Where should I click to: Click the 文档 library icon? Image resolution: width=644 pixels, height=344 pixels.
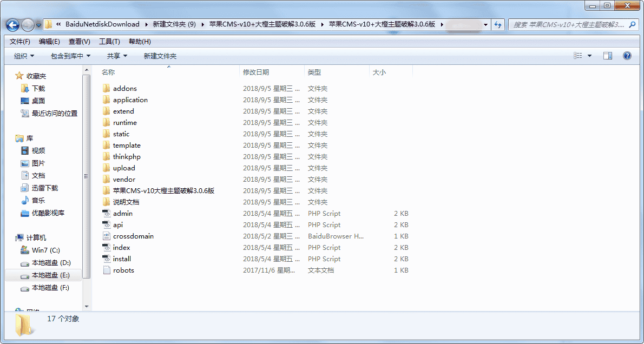25,176
